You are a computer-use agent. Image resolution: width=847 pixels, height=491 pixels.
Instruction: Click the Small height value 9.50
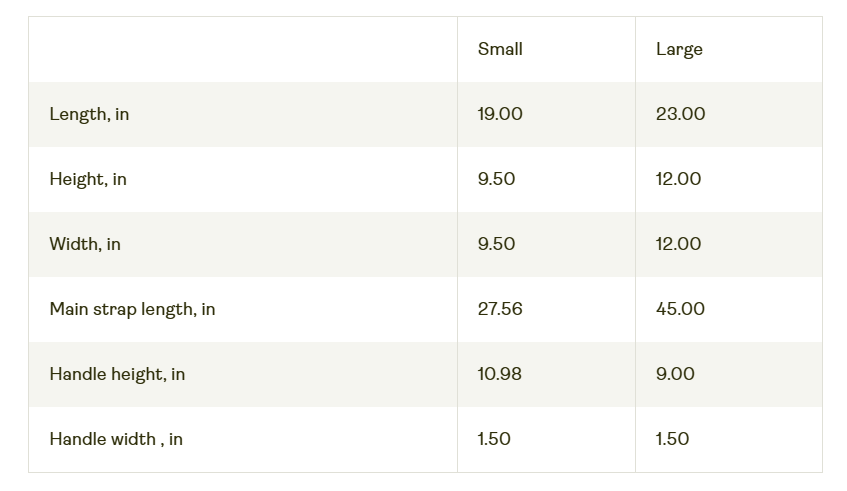496,179
